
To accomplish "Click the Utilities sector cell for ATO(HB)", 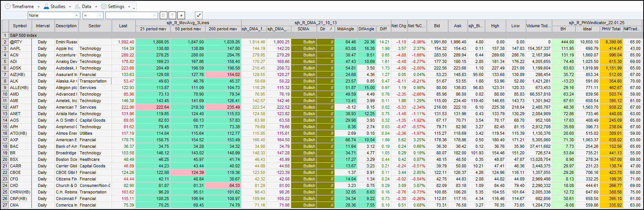I will point(95,133).
